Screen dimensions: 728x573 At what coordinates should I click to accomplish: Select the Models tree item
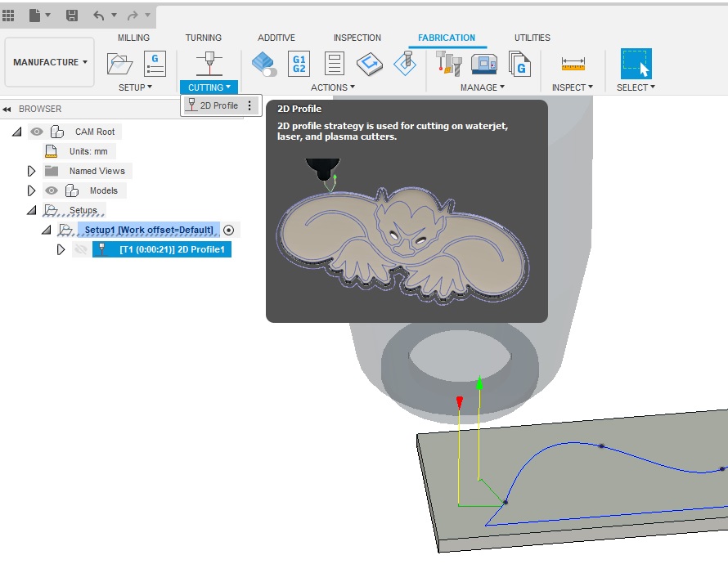(x=104, y=190)
